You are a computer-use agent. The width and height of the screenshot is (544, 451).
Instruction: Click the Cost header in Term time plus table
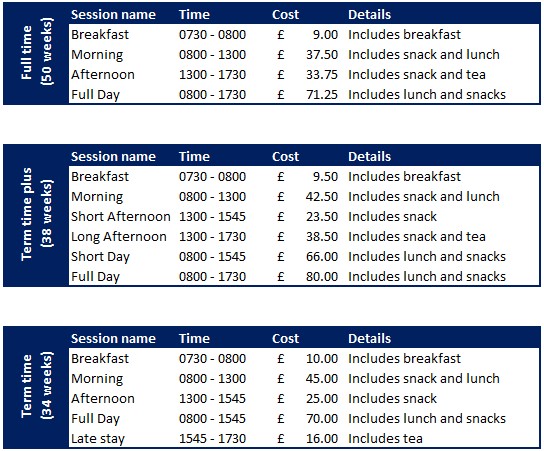pyautogui.click(x=285, y=156)
